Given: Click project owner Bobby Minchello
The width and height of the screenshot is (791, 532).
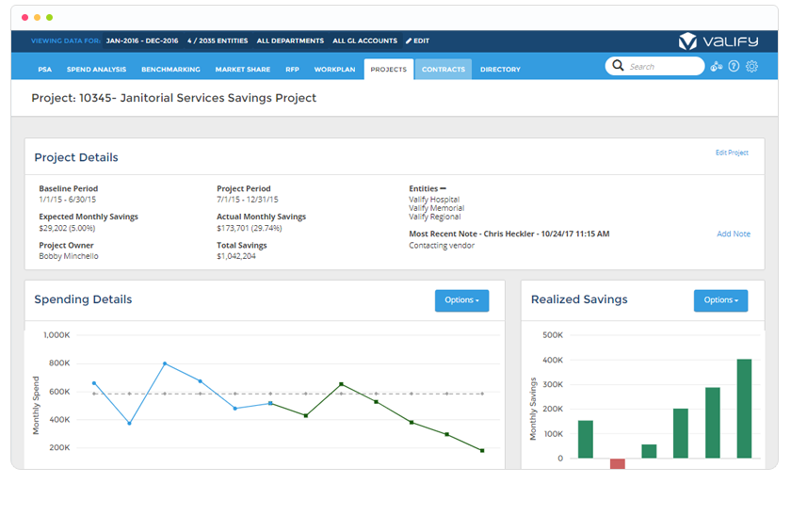Looking at the screenshot, I should point(69,256).
